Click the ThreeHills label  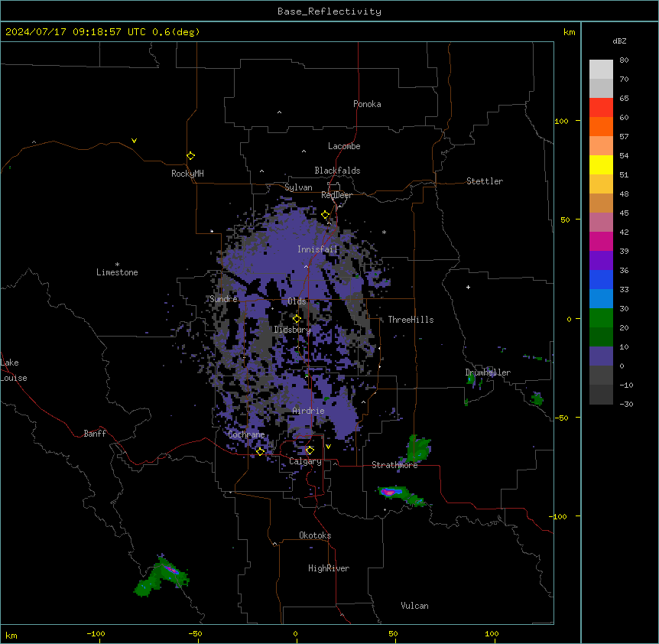(x=411, y=320)
